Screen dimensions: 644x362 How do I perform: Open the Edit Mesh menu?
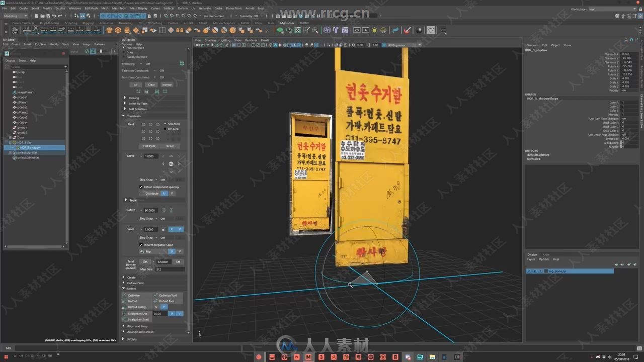tap(91, 8)
